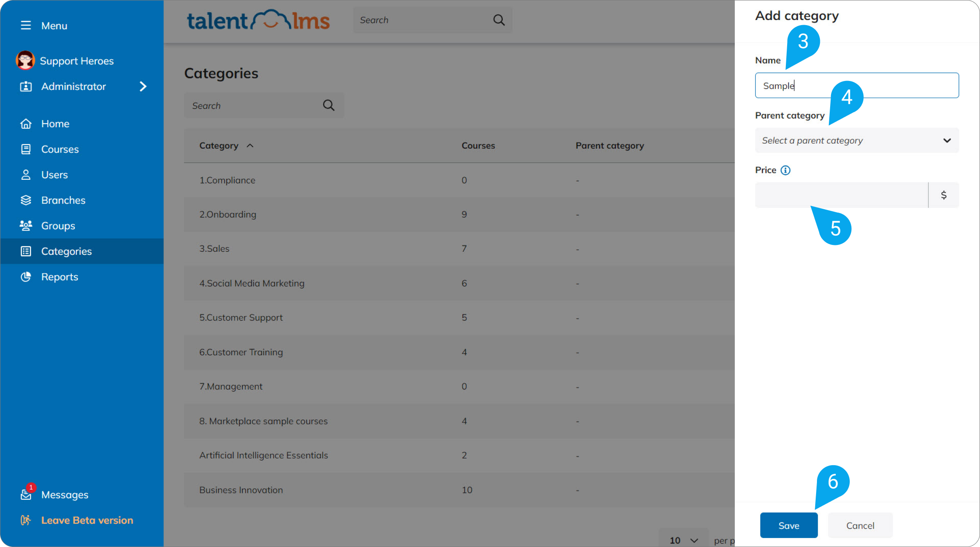The image size is (980, 547).
Task: Expand the Administrator role chevron
Action: click(143, 86)
